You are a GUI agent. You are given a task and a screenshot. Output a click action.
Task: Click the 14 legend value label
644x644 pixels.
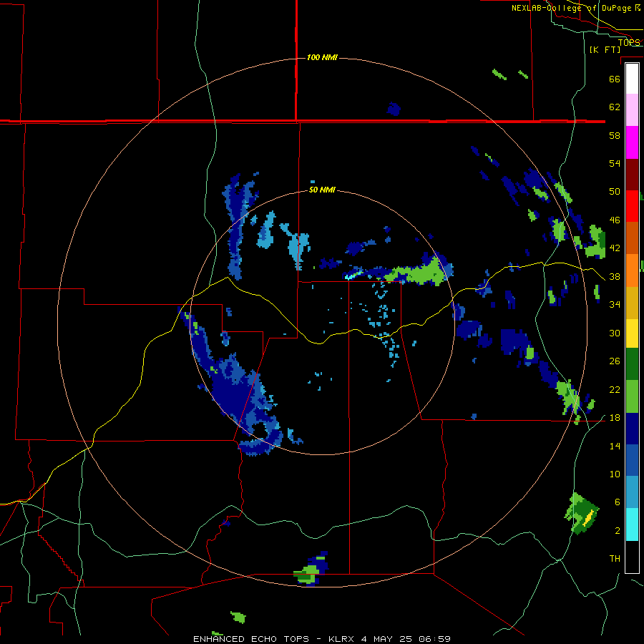615,446
